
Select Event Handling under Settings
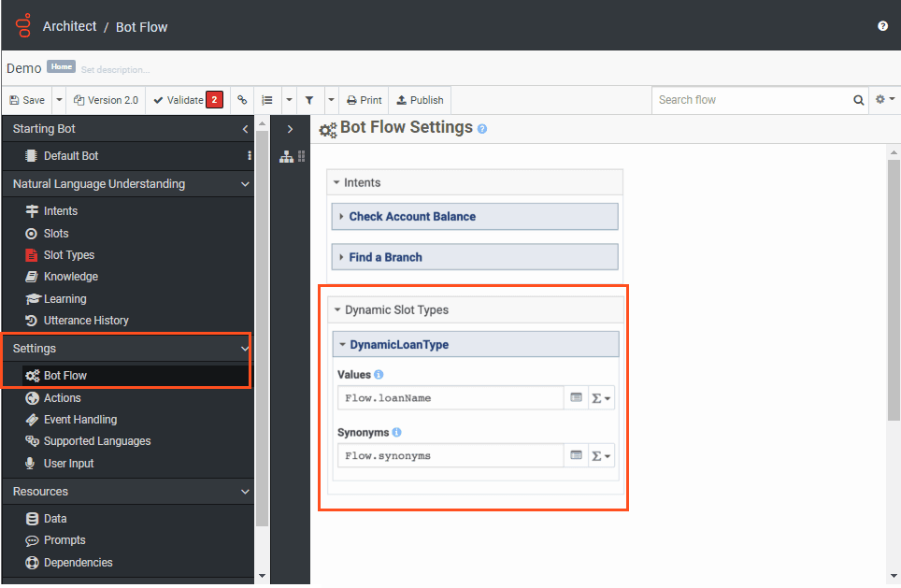(84, 419)
